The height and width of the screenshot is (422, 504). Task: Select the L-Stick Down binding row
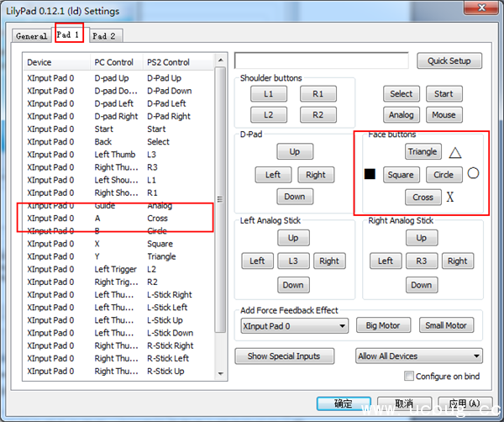pyautogui.click(x=118, y=333)
